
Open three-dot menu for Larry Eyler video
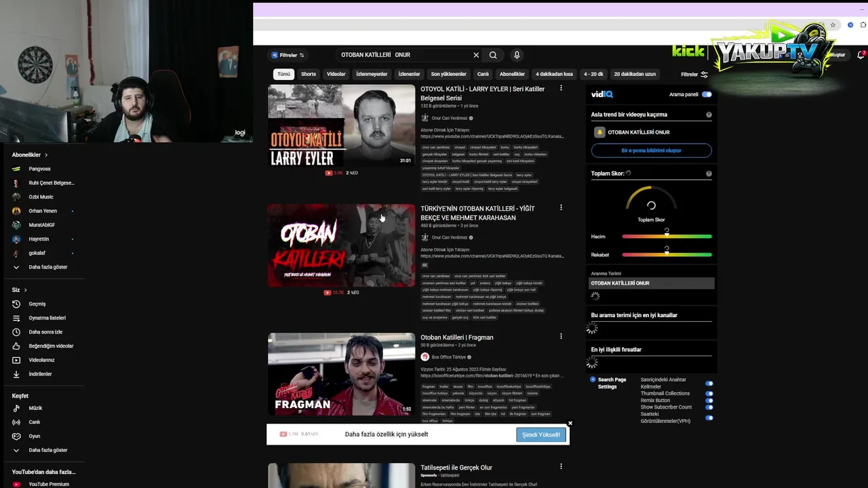[561, 88]
